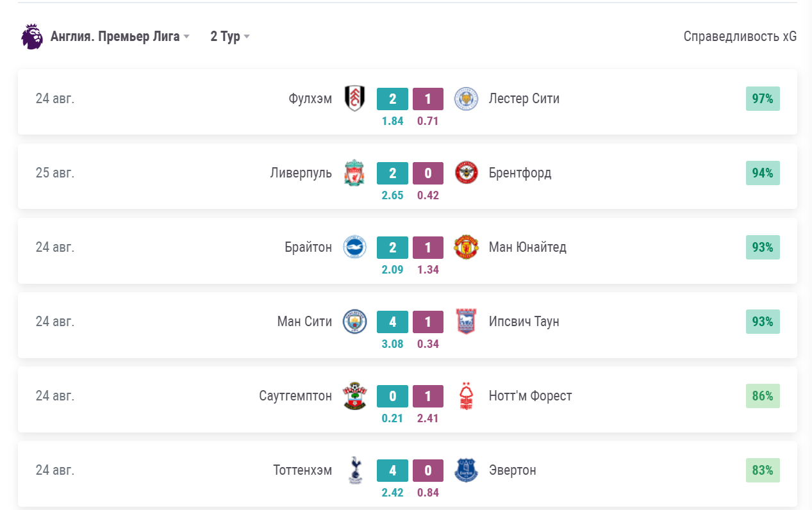The width and height of the screenshot is (812, 510).
Task: Click the Nottingham Forest club crest
Action: click(466, 396)
